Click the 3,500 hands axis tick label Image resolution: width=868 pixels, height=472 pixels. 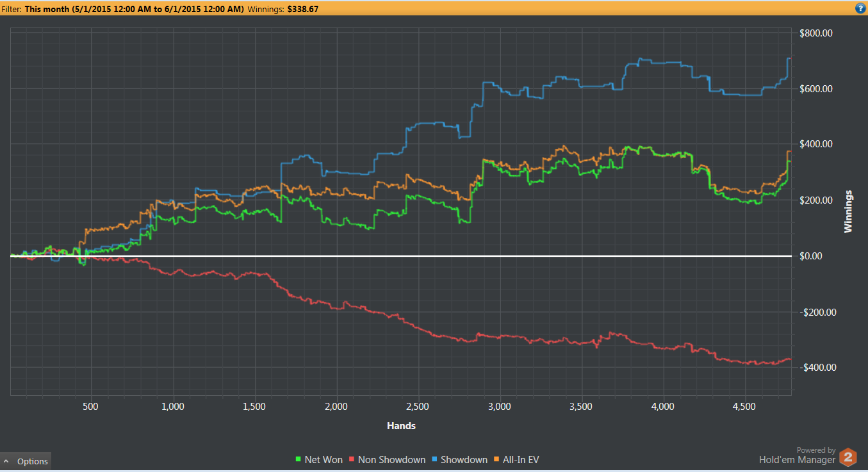581,406
